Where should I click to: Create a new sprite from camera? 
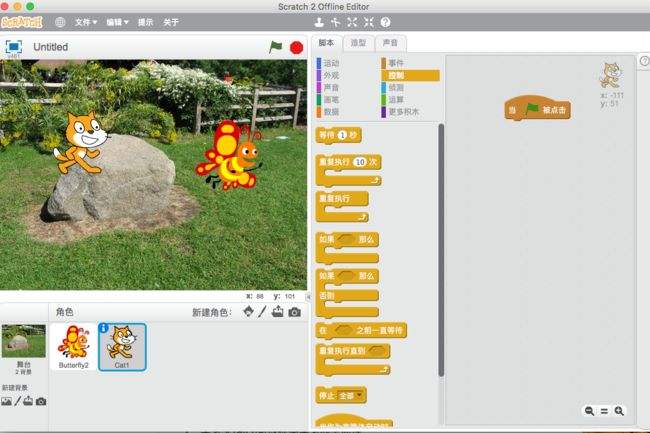pyautogui.click(x=294, y=312)
